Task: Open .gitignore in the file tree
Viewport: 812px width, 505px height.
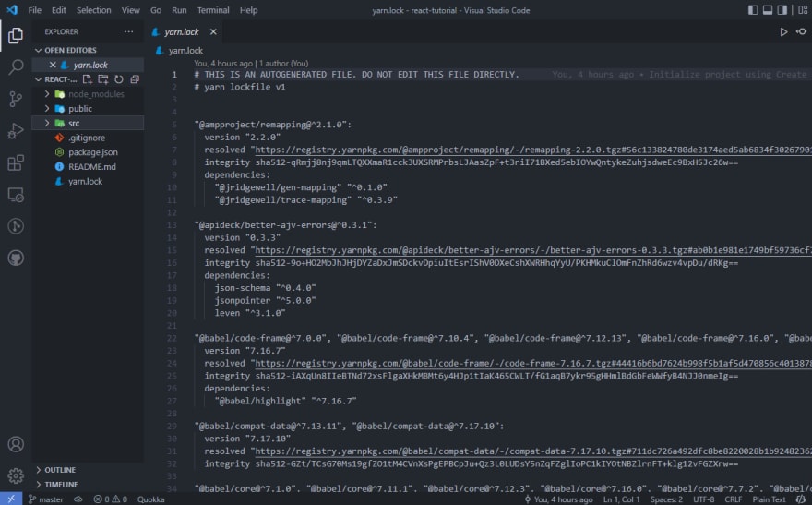Action: 87,138
